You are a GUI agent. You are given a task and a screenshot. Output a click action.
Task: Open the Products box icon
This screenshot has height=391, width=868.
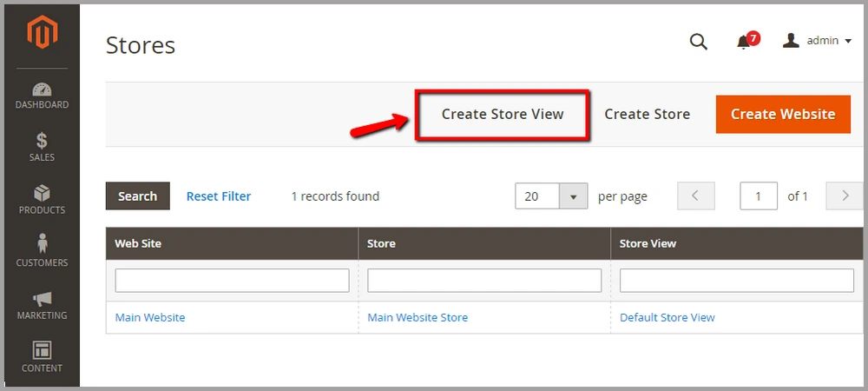[x=42, y=193]
